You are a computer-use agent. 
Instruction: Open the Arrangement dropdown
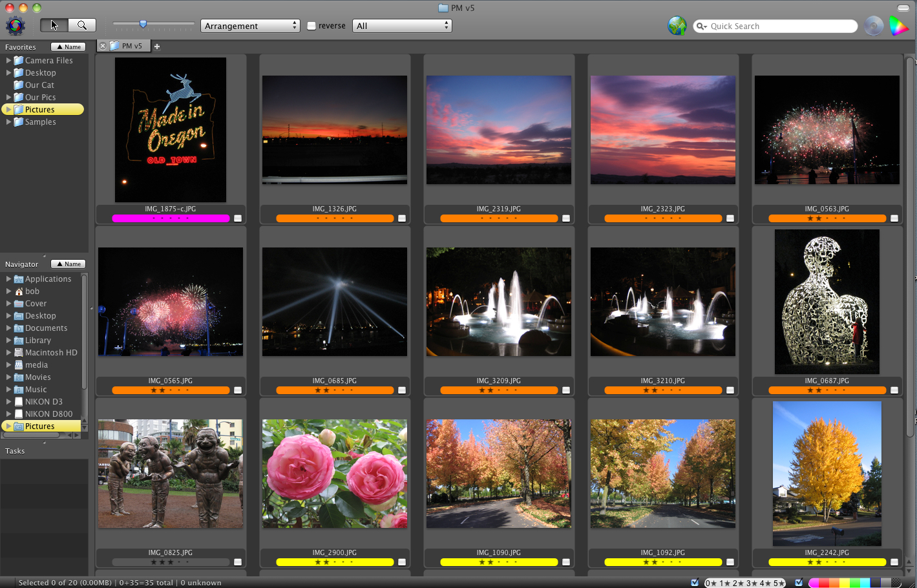click(250, 26)
